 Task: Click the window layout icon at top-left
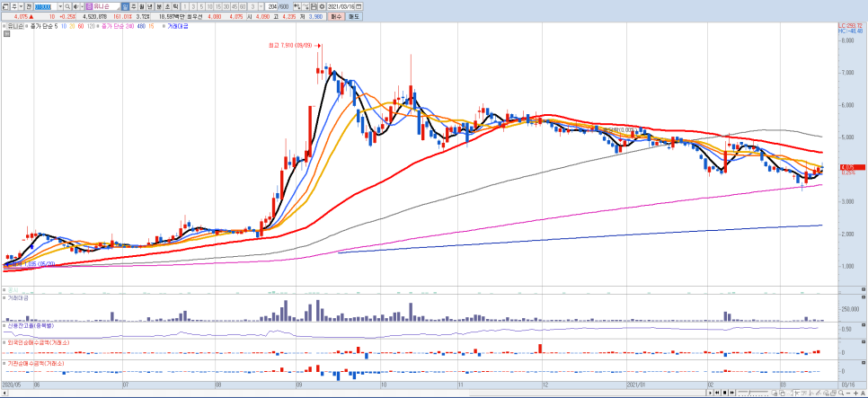pyautogui.click(x=5, y=6)
